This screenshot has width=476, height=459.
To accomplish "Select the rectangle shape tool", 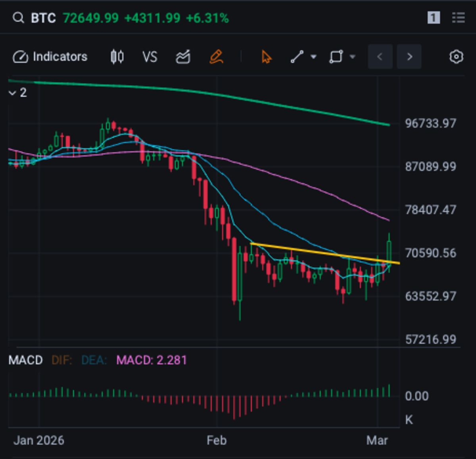I will click(336, 57).
